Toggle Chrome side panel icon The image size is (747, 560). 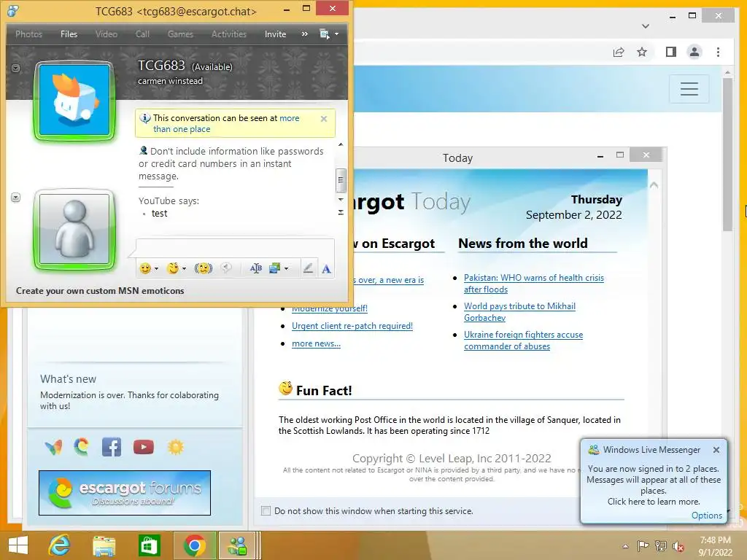671,52
